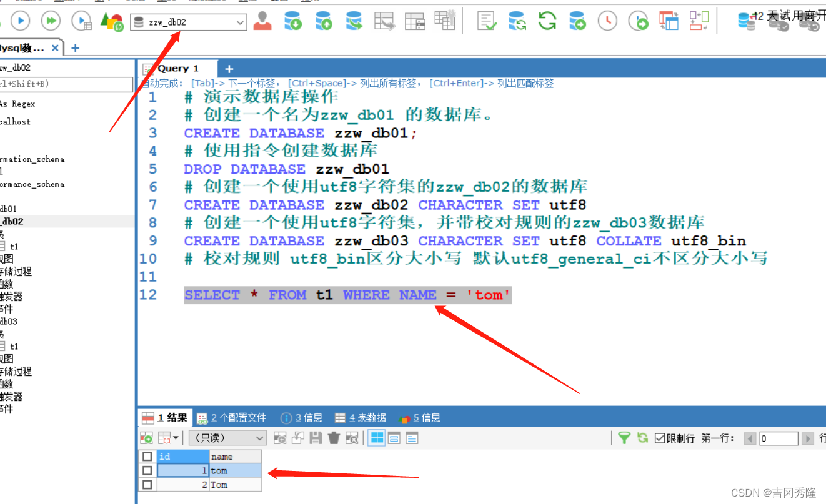Viewport: 826px width, 504px height.
Task: Click the green insert row icon in result toolbar
Action: pos(146,438)
